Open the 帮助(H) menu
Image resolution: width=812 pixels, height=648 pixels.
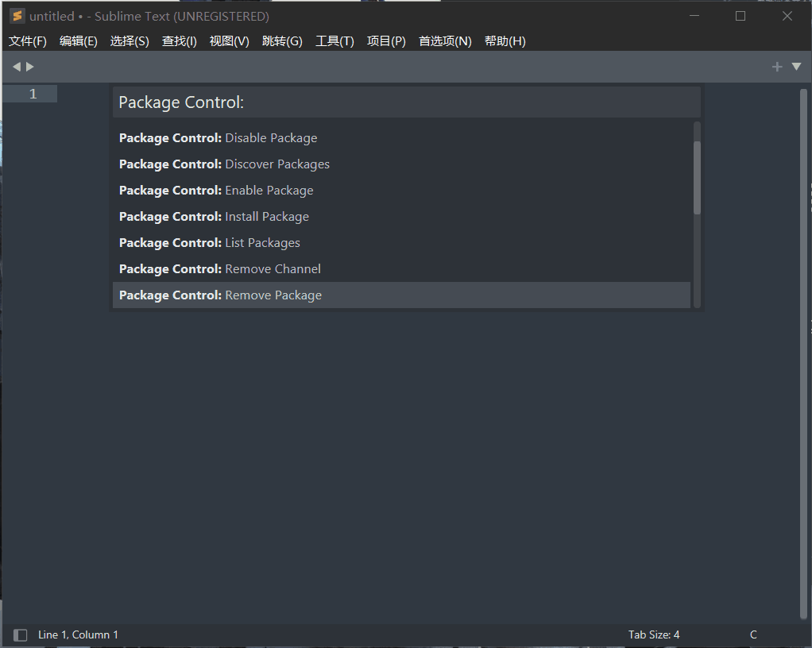coord(505,41)
